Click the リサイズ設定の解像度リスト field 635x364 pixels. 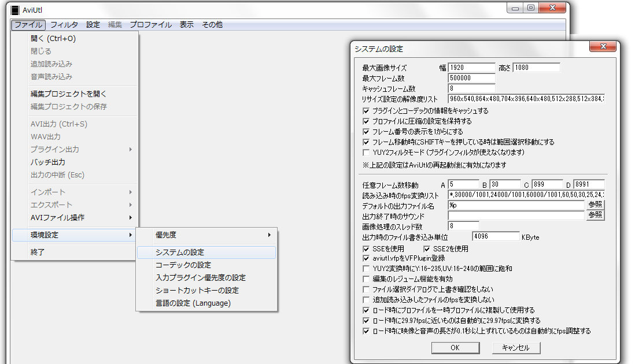[526, 99]
